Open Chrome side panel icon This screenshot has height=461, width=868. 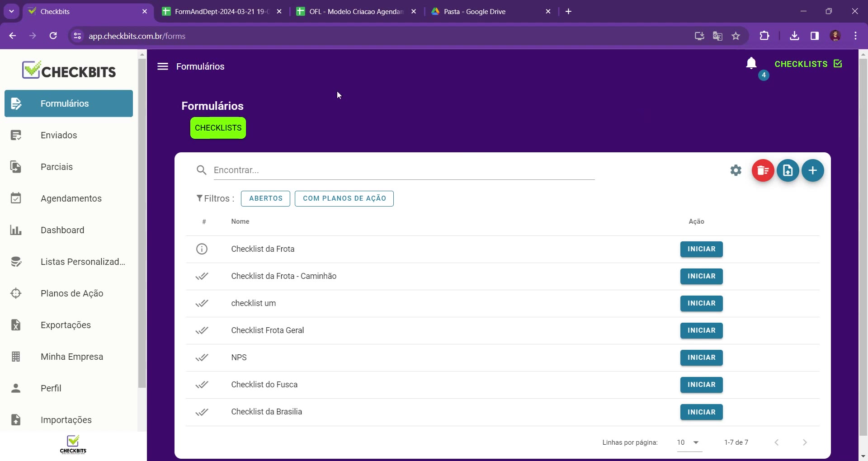point(815,36)
